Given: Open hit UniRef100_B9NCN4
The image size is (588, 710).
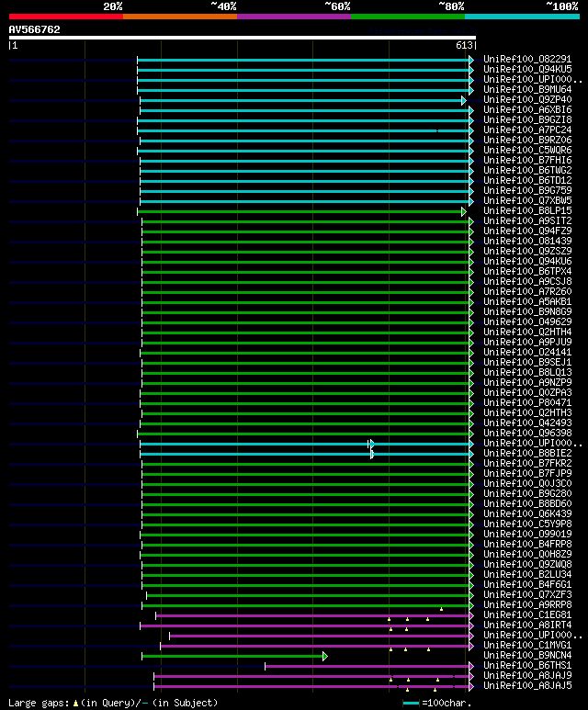Looking at the screenshot, I should tap(527, 655).
